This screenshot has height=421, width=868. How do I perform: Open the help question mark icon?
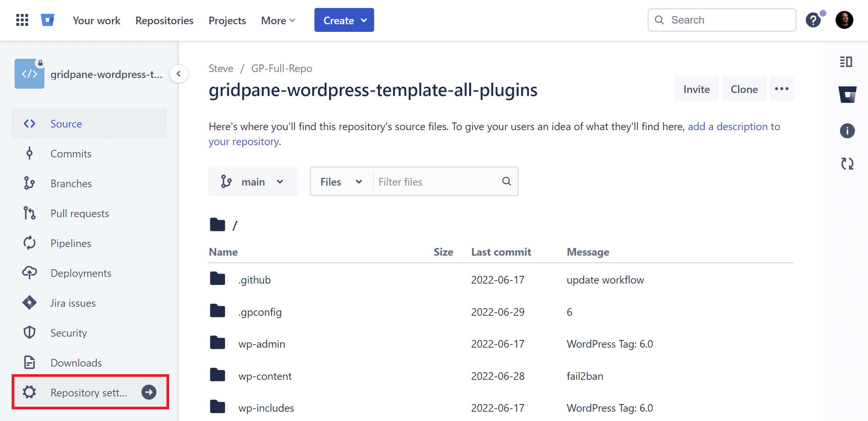pyautogui.click(x=813, y=20)
